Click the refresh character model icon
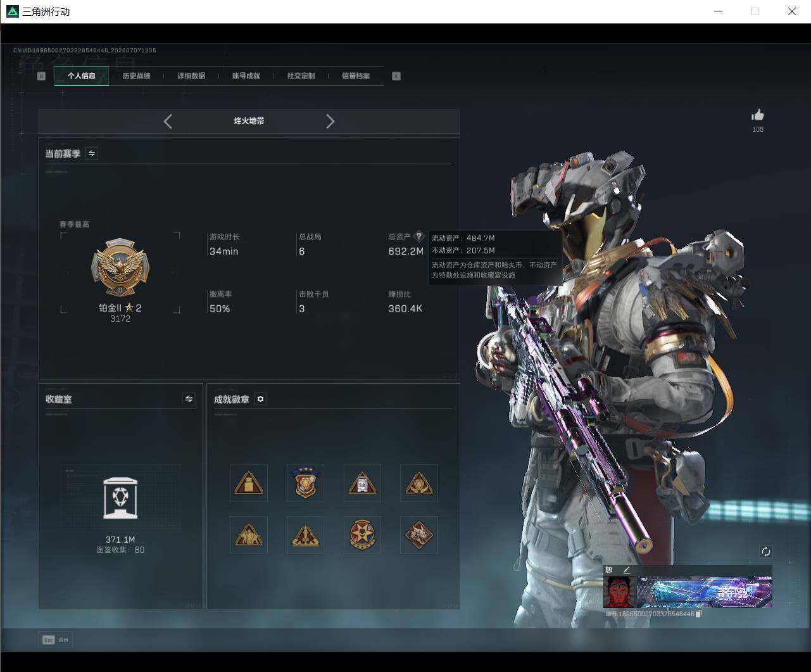This screenshot has height=672, width=811. tap(765, 552)
